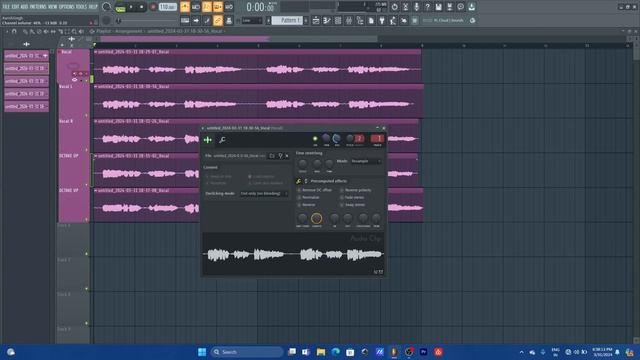Open the FILE menu
This screenshot has height=360, width=640.
tap(6, 7)
